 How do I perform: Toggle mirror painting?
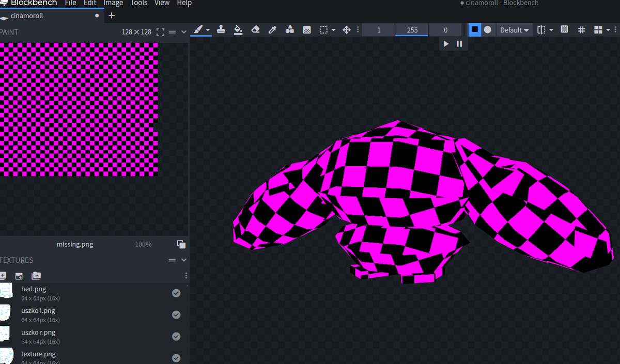(541, 30)
